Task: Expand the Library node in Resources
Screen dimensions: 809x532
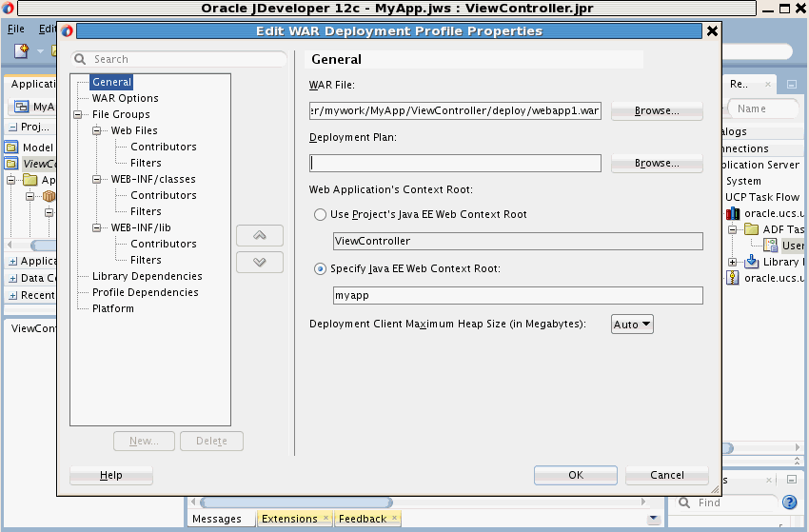Action: pos(732,262)
